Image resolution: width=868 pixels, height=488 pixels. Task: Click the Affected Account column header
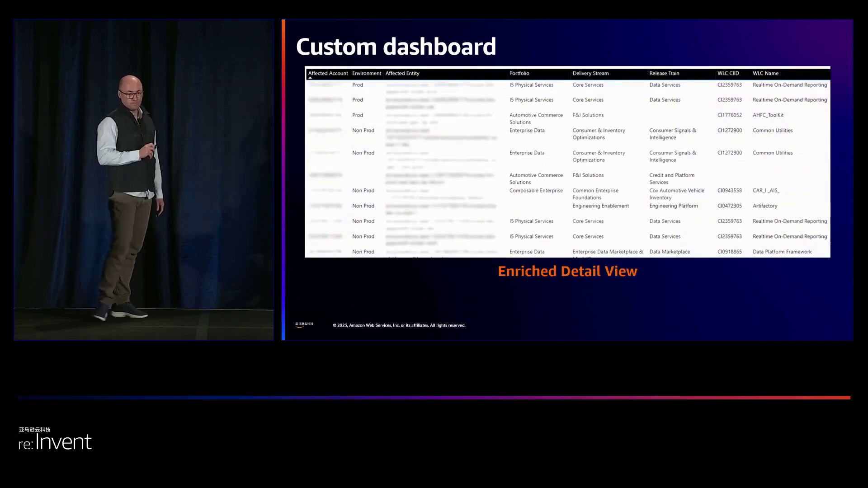pos(328,73)
